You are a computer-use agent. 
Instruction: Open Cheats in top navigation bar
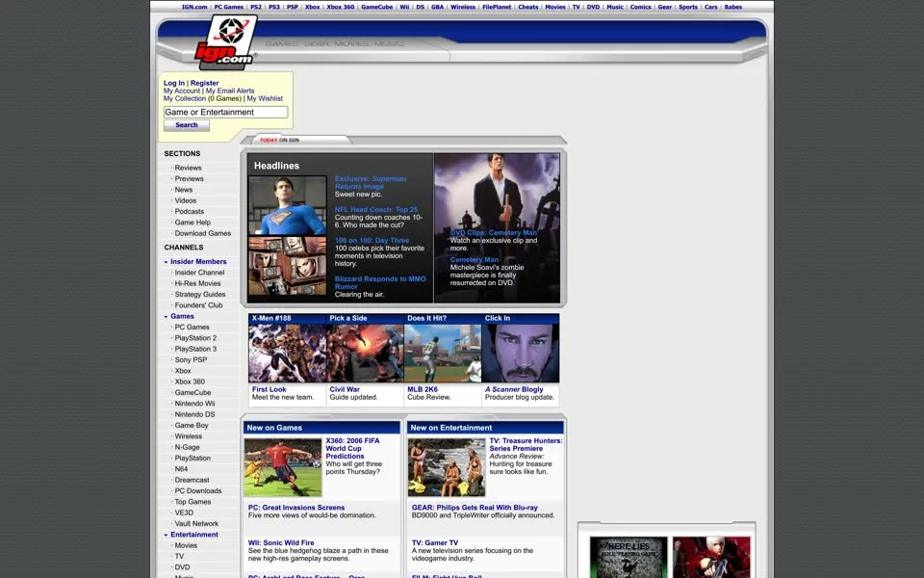[528, 7]
